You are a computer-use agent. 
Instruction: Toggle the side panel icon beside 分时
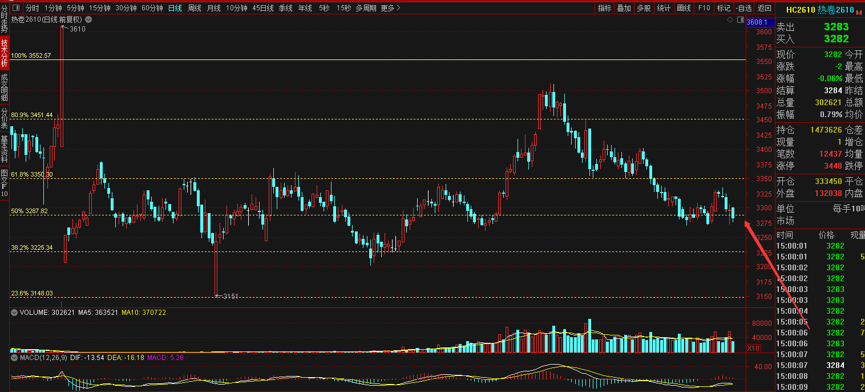pyautogui.click(x=16, y=8)
